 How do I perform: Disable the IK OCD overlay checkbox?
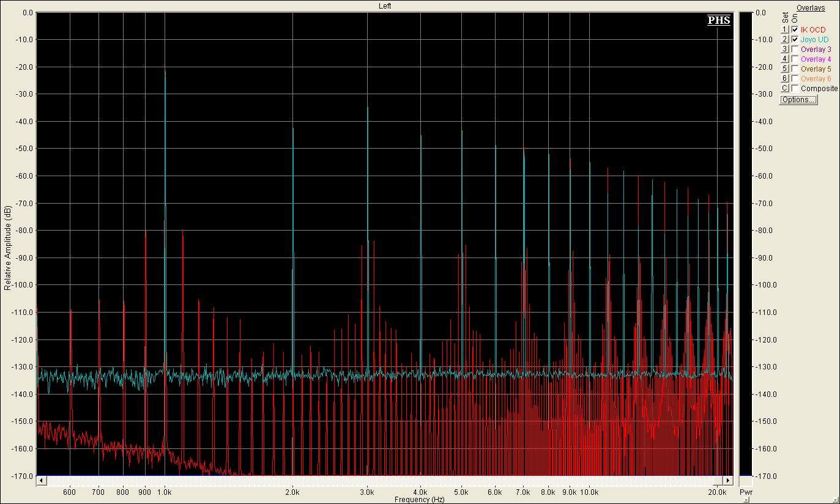pos(794,29)
